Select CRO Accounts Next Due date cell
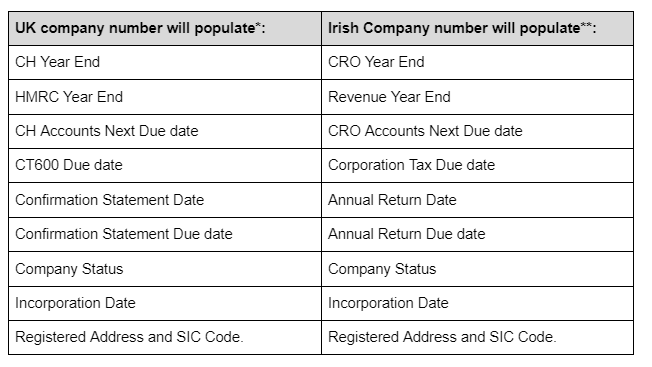Screen dimensions: 652x367 coord(477,131)
